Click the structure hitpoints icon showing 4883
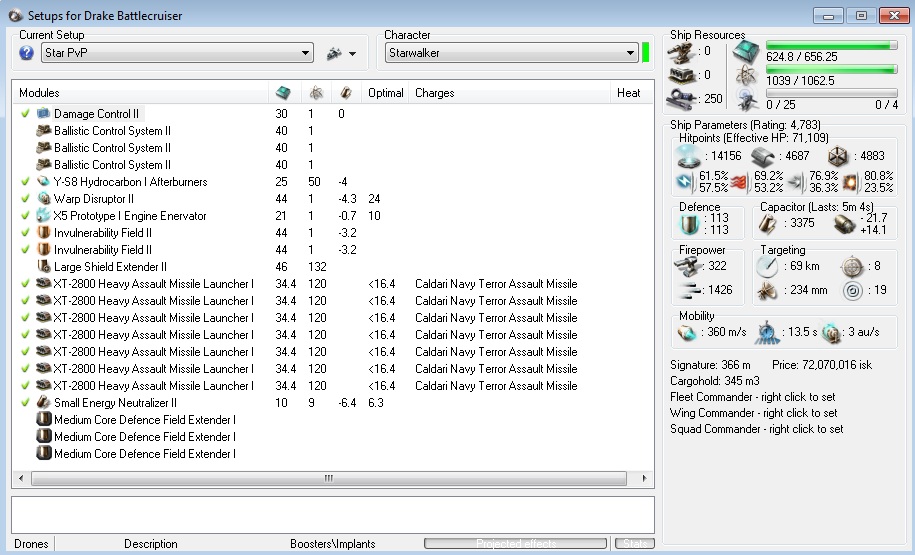915x555 pixels. coord(838,156)
